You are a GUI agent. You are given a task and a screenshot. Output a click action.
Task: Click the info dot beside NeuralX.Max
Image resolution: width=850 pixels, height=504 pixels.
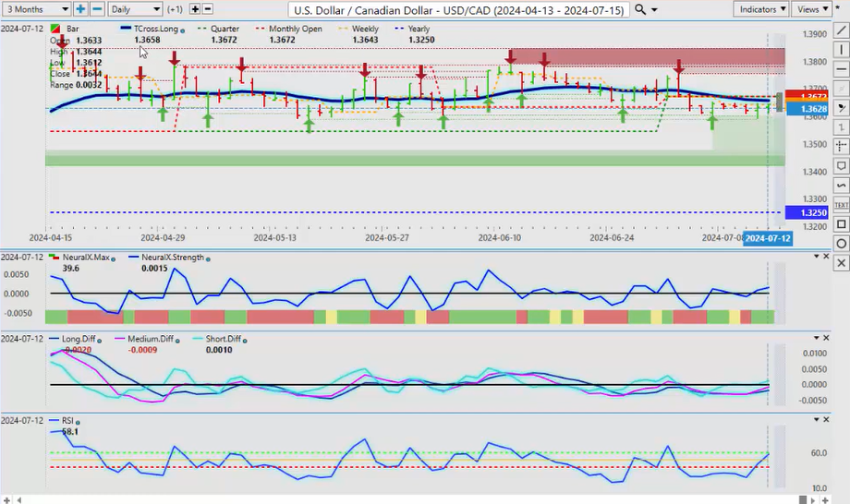click(114, 259)
